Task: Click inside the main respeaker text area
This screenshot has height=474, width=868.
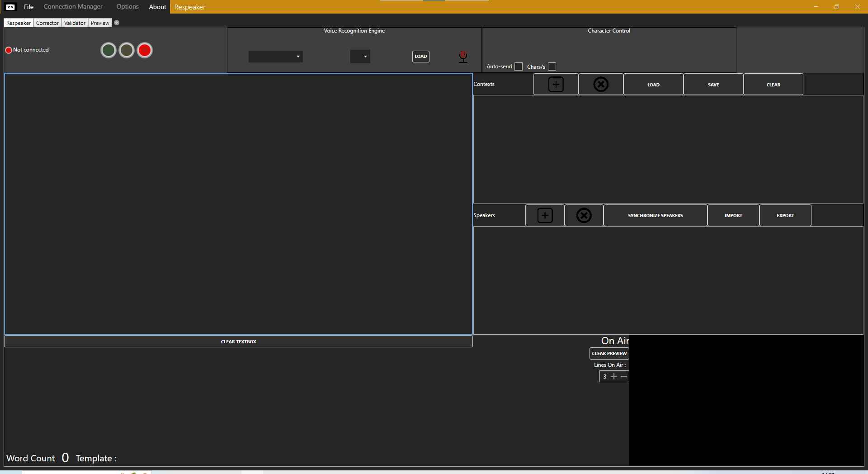Action: 238,204
